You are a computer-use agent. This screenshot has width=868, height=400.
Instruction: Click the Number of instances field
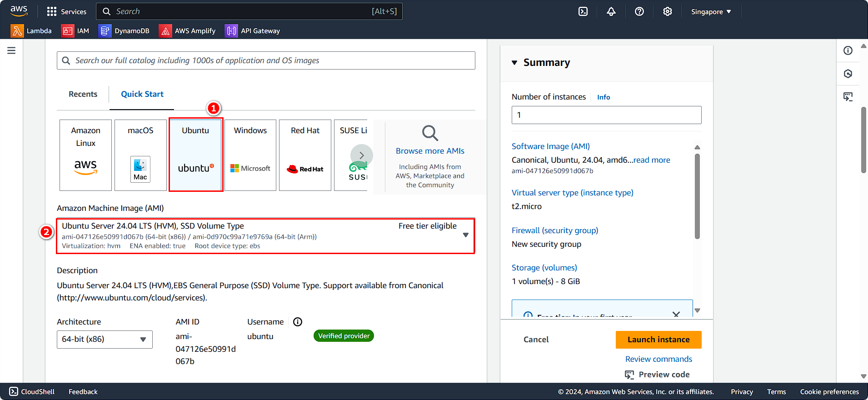[606, 115]
